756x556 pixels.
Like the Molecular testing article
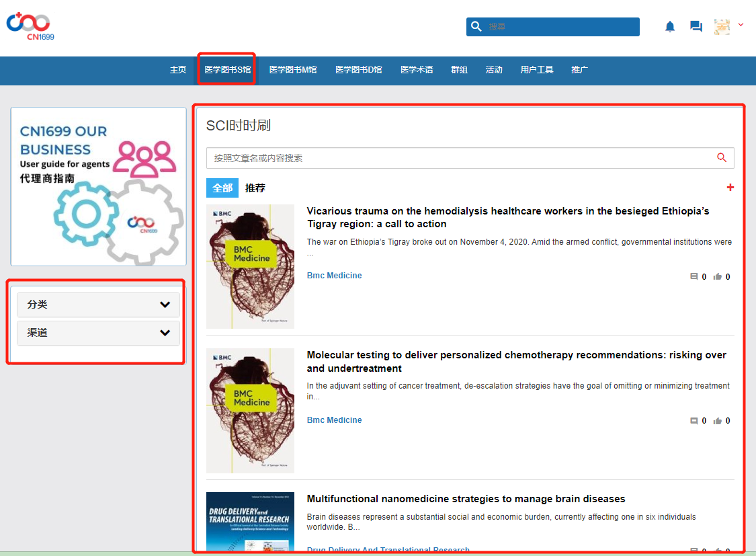pyautogui.click(x=718, y=421)
